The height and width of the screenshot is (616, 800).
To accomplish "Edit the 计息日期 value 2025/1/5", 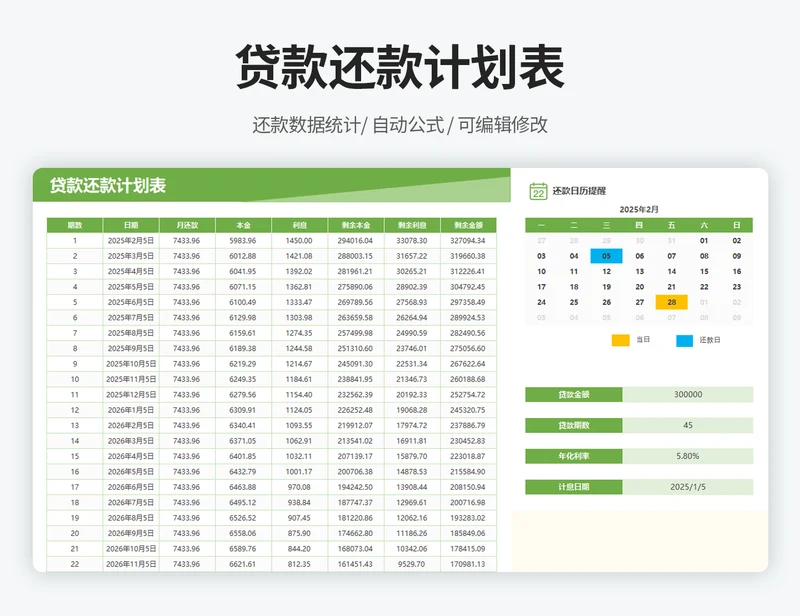I will tap(688, 487).
